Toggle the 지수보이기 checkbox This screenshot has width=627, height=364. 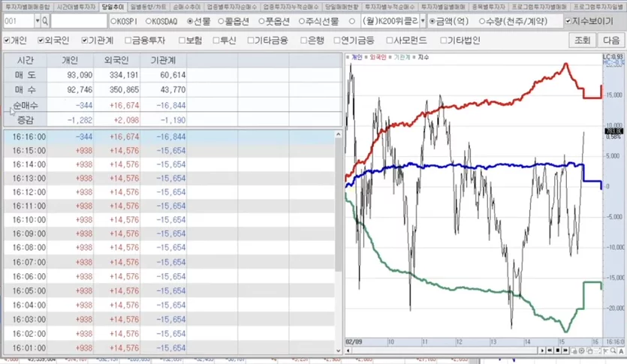coord(568,21)
